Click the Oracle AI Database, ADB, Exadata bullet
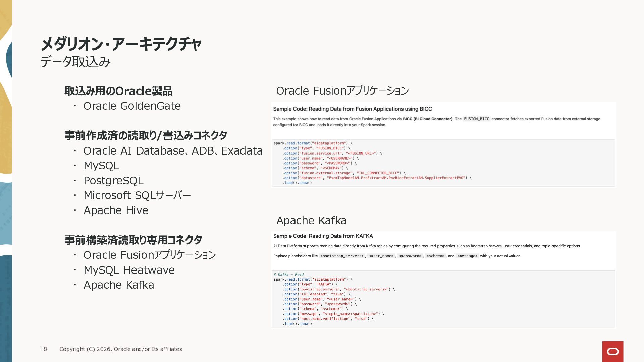The height and width of the screenshot is (362, 644). [173, 151]
